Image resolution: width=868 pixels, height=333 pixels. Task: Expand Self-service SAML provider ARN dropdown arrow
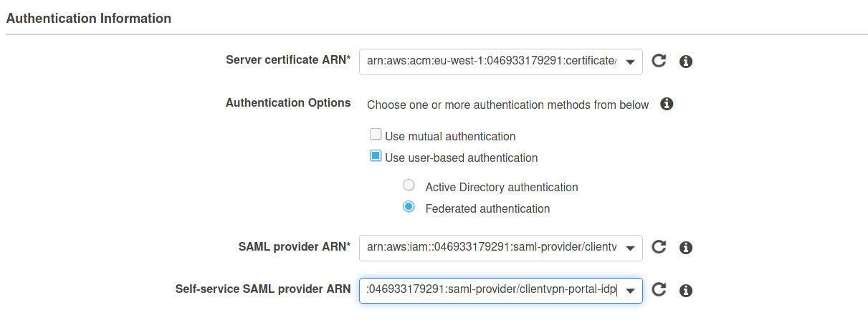point(630,291)
